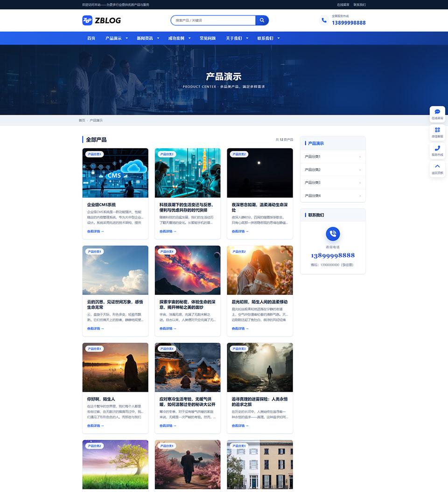
Task: Click the magnifier search button
Action: click(262, 21)
